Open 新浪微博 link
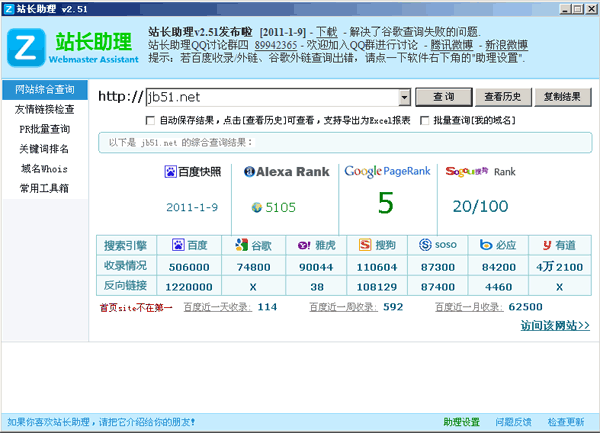600x433 pixels. [x=507, y=45]
